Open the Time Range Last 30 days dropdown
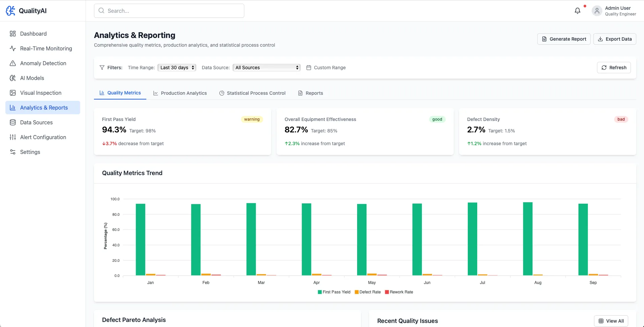 tap(177, 68)
